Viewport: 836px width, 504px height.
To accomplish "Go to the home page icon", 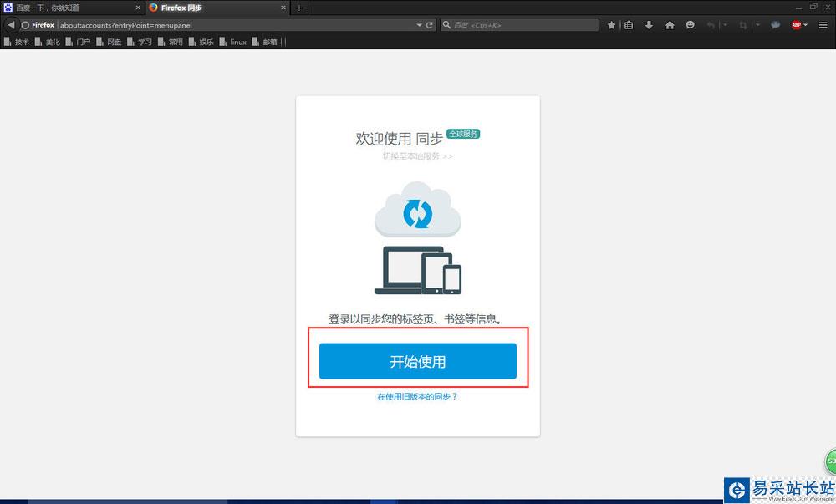I will 670,25.
